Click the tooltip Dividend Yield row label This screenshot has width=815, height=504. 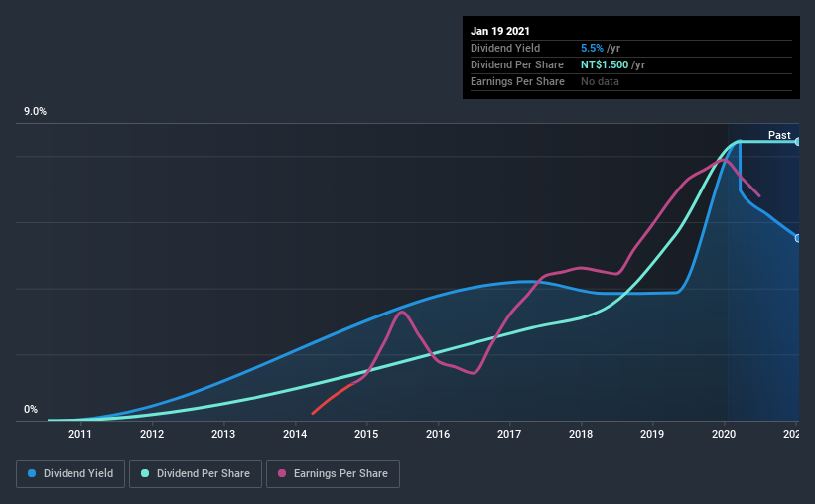(x=505, y=48)
